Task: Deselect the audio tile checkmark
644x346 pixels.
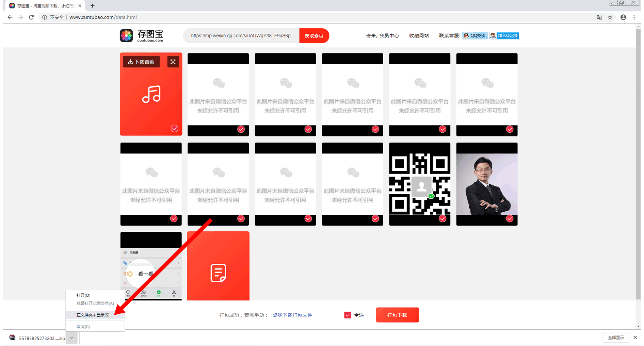Action: [174, 129]
